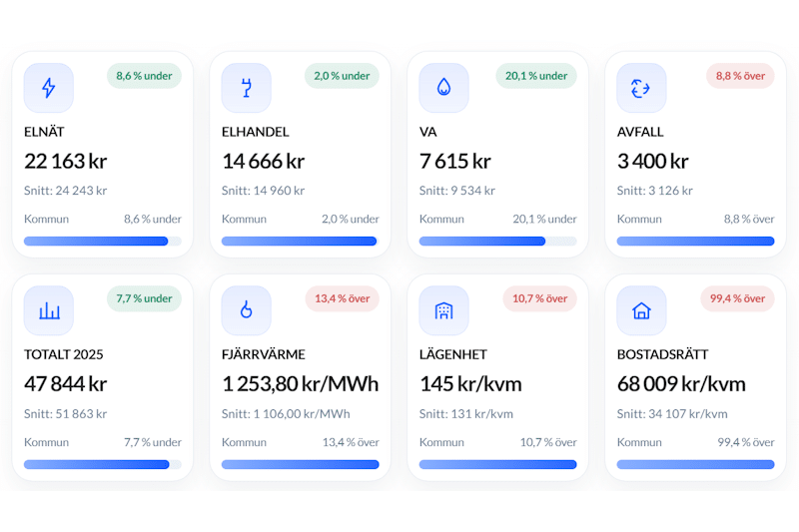This screenshot has width=799, height=532.
Task: Open the AVFALL card title
Action: [x=640, y=132]
